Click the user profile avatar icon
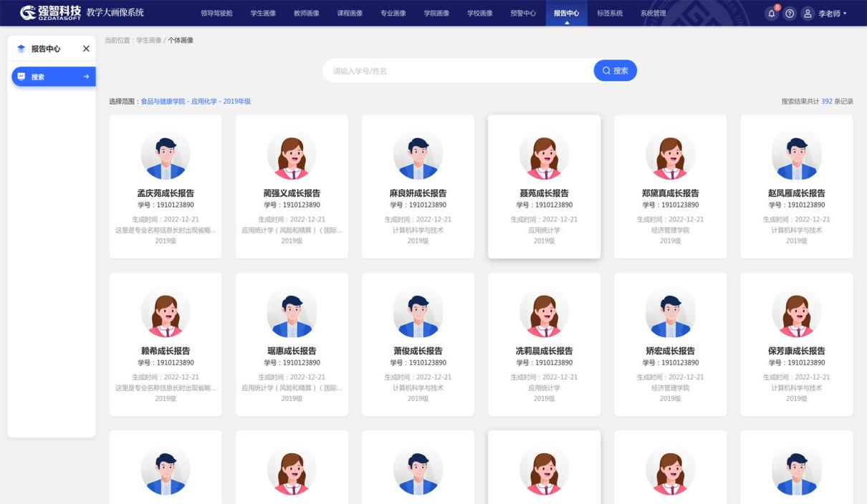The width and height of the screenshot is (867, 504). pos(808,14)
